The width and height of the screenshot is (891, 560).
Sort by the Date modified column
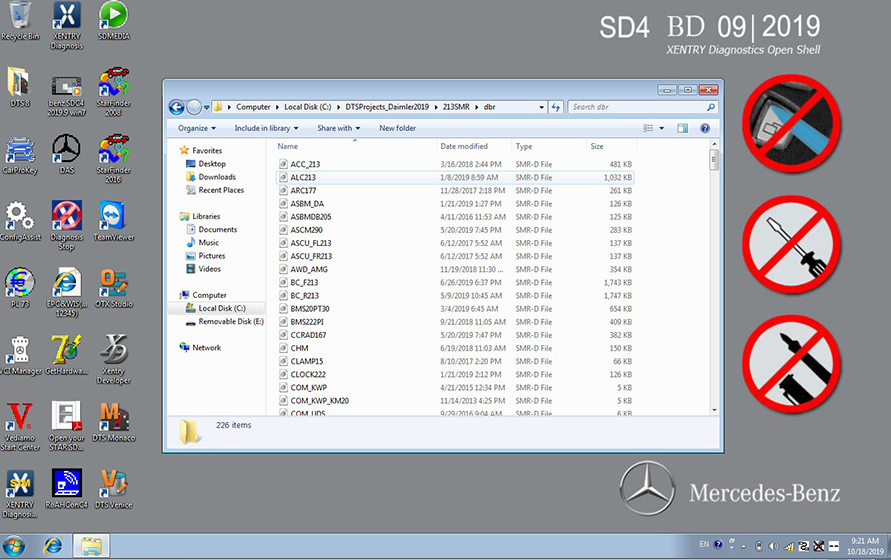click(464, 146)
